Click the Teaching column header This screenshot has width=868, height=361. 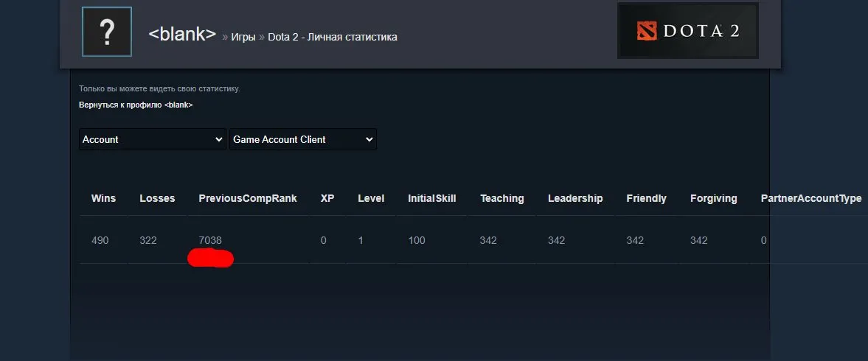pyautogui.click(x=502, y=198)
